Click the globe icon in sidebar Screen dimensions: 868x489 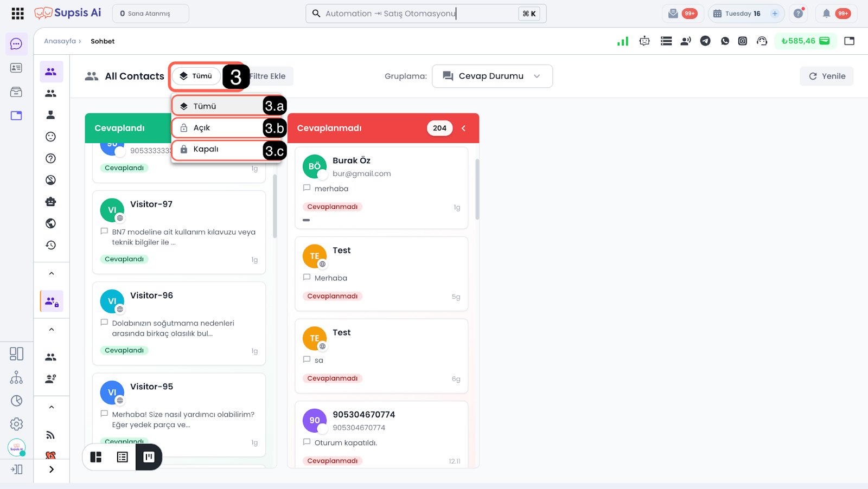51,223
